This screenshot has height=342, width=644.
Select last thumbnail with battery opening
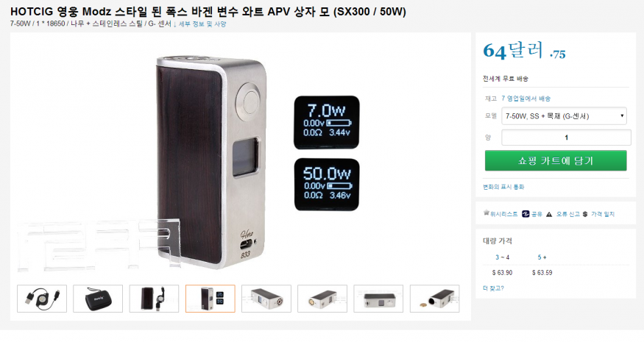(x=434, y=299)
